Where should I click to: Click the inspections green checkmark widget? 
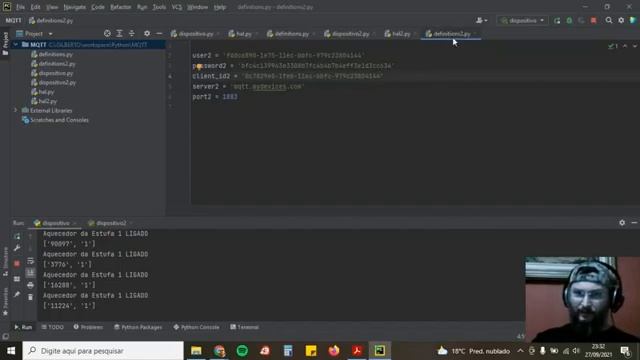tap(613, 47)
